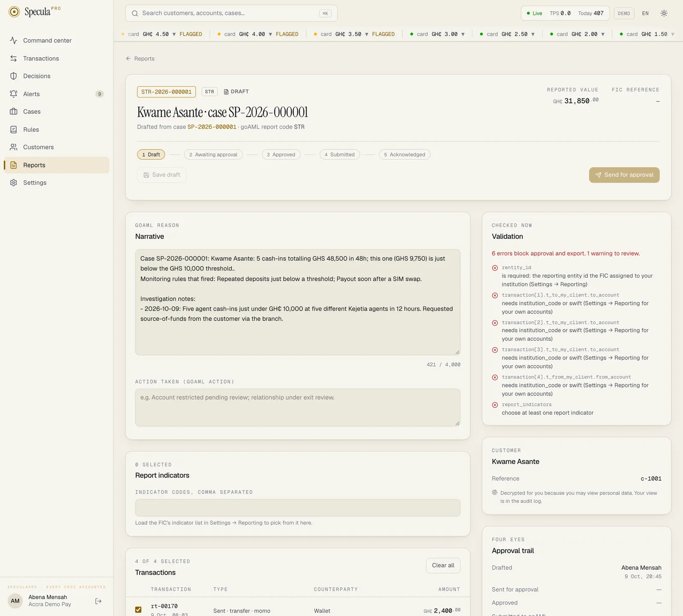The image size is (683, 616).
Task: Click STR-2026-000001 report ID badge
Action: coord(166,92)
